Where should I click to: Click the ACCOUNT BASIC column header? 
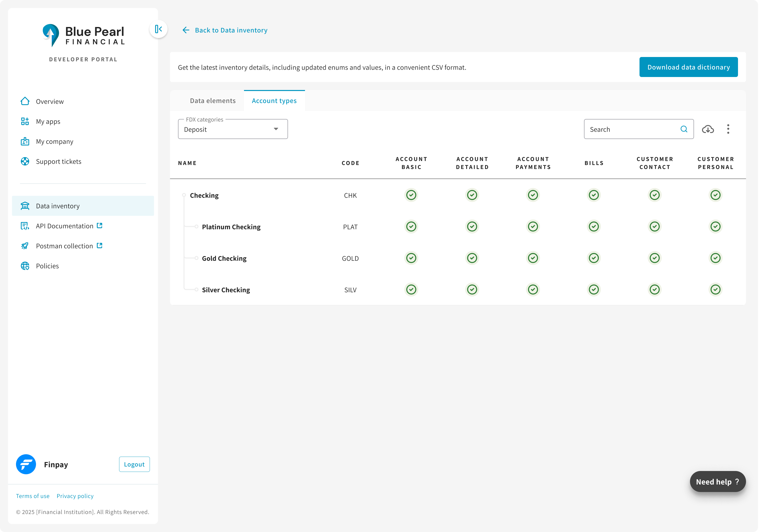(x=411, y=163)
